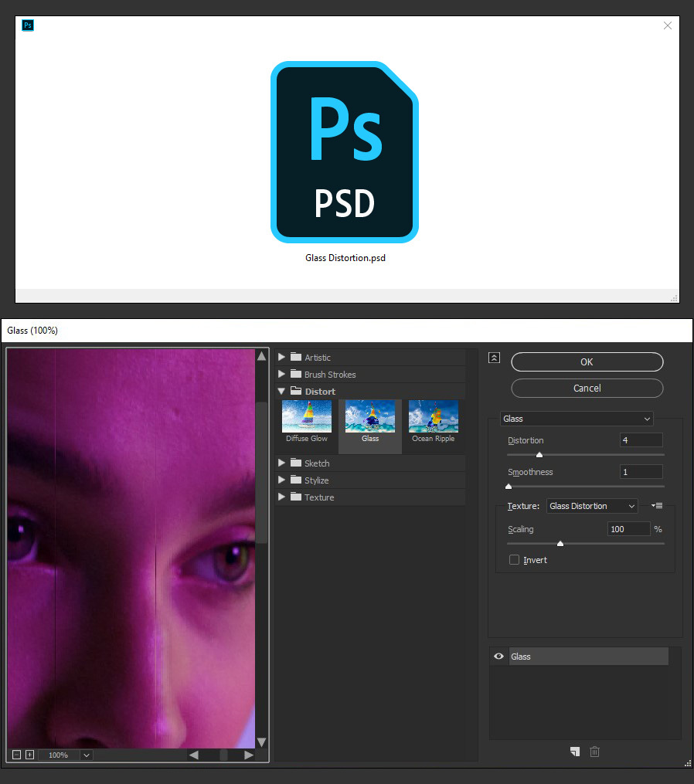
Task: Open the Glass filter type dropdown
Action: [x=577, y=419]
